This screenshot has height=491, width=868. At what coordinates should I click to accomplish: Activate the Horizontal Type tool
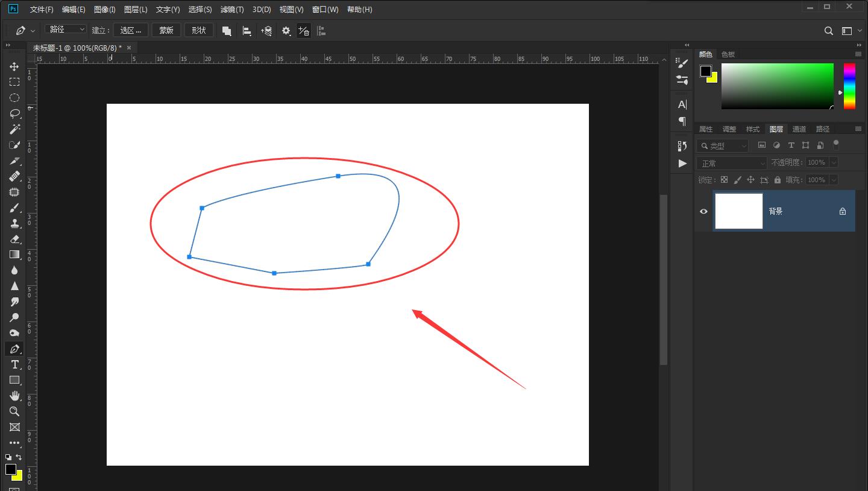coord(14,364)
